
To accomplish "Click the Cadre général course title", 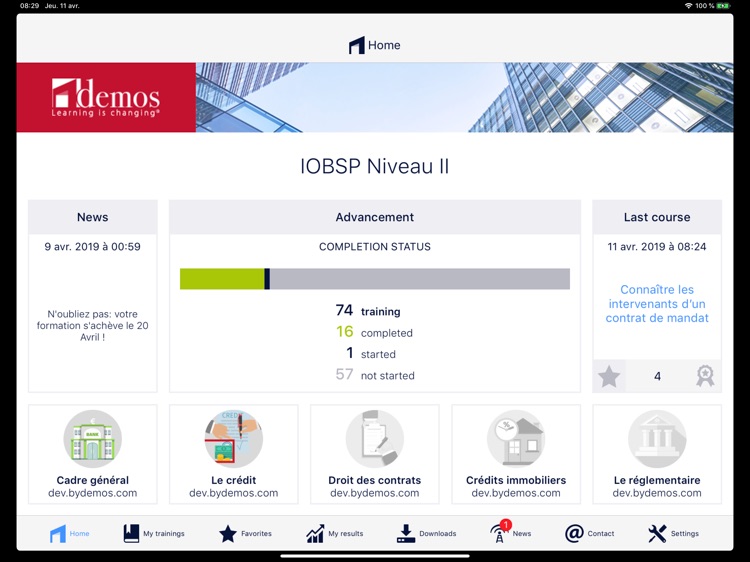I will tap(93, 480).
